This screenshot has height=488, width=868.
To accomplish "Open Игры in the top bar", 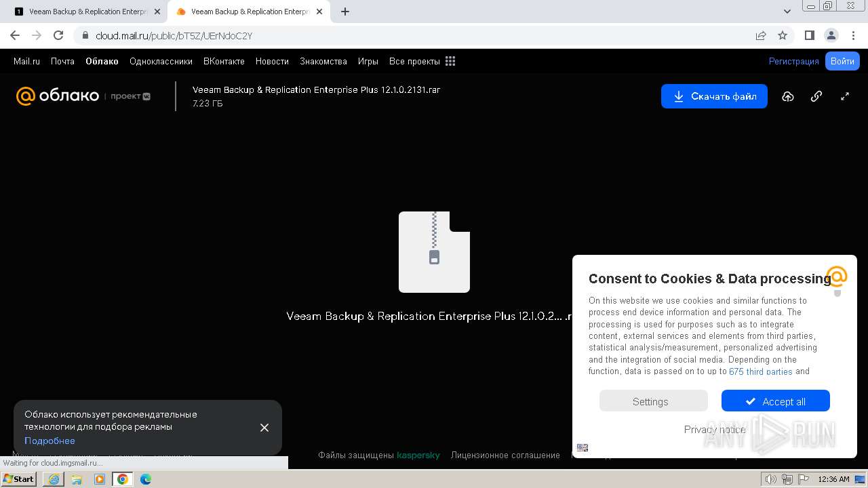I will pos(368,61).
